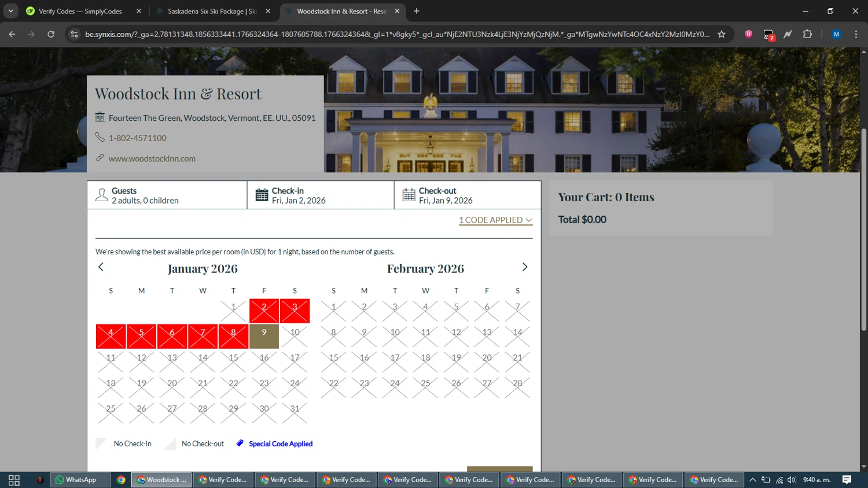Open the Guests selector
Viewport: 868px width, 488px height.
(x=167, y=195)
